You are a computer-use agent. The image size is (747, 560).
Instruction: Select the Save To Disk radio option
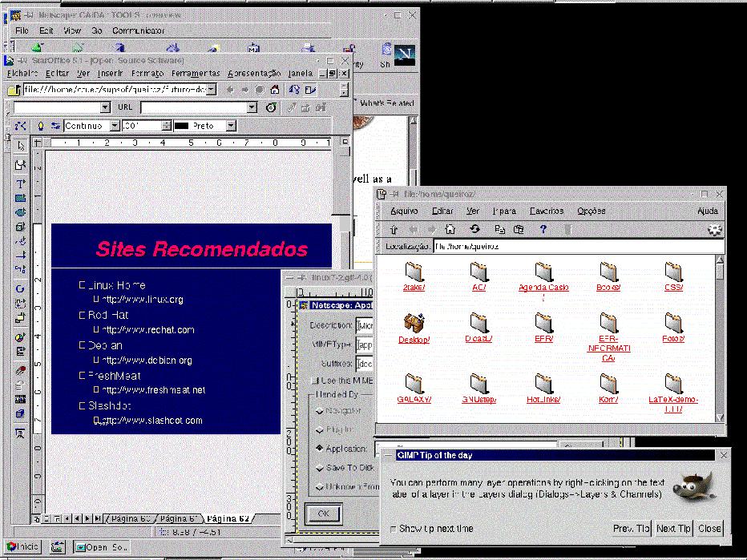point(320,468)
